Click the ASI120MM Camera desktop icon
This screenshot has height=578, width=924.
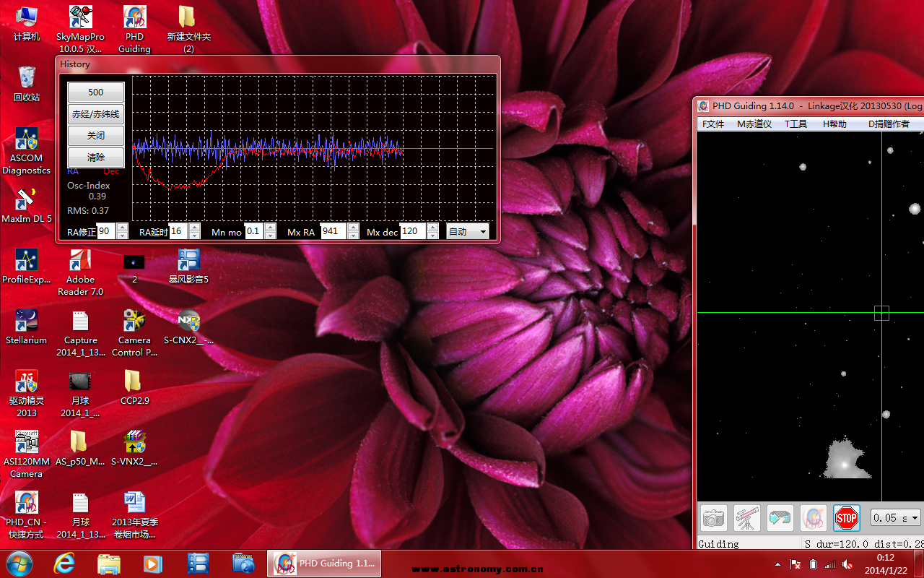27,454
